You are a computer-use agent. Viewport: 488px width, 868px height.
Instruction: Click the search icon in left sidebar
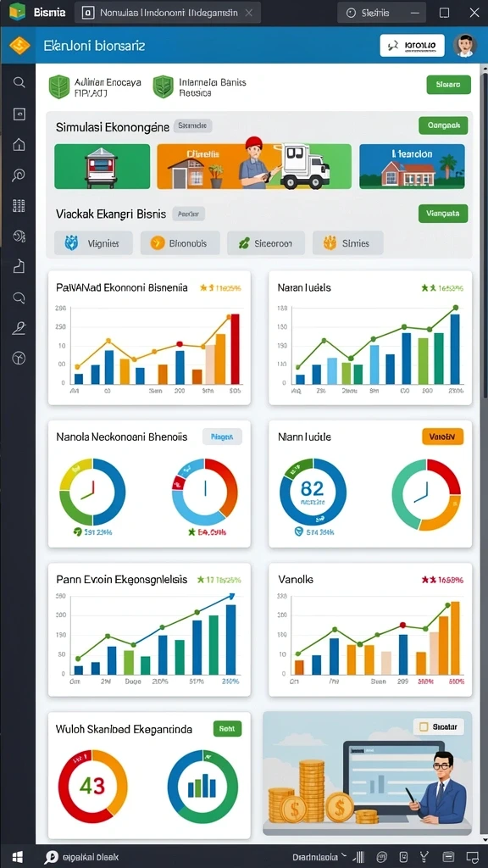click(19, 82)
